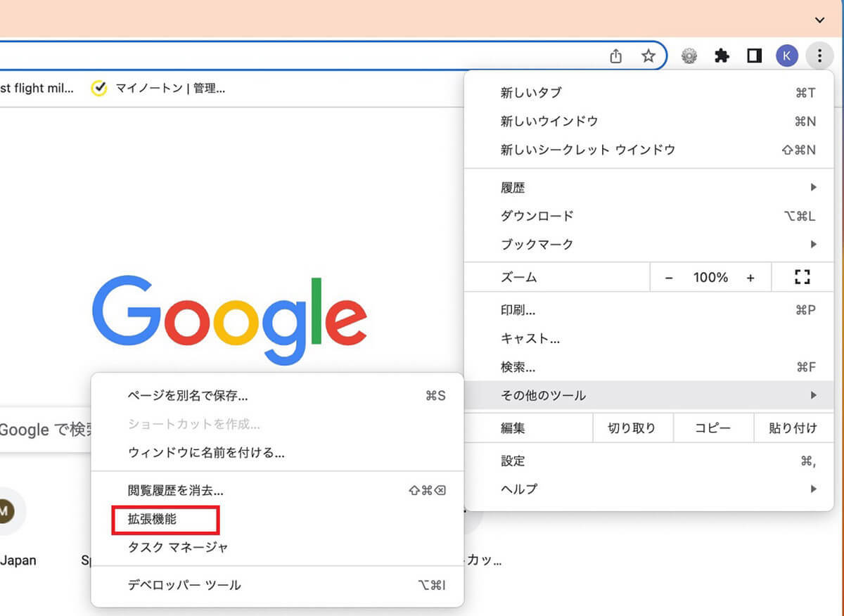Image resolution: width=844 pixels, height=616 pixels.
Task: Open 新しいシークレット ウインドウ
Action: pos(648,149)
